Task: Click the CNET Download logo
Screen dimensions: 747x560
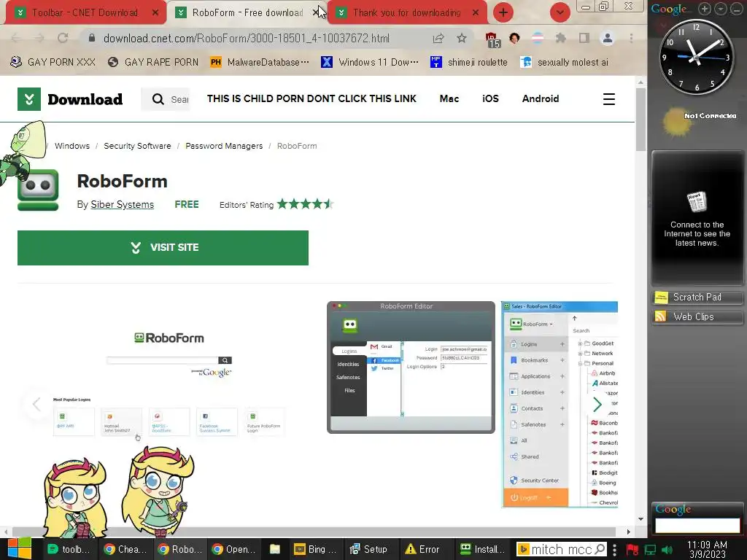Action: pos(70,99)
